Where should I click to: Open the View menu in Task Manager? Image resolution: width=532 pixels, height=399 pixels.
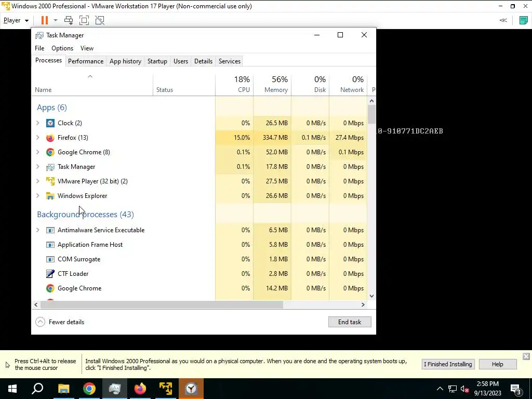(87, 48)
